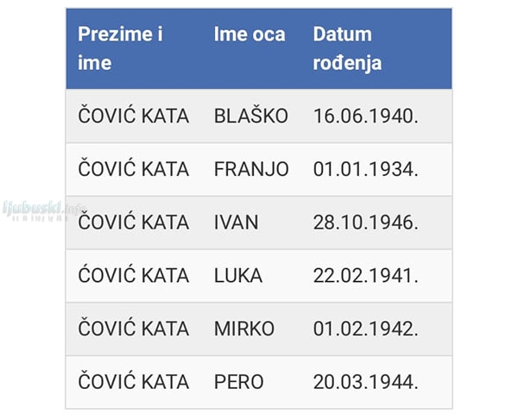Click birth date 16.06.1940.
Screen dimensions: 518x420
(365, 116)
